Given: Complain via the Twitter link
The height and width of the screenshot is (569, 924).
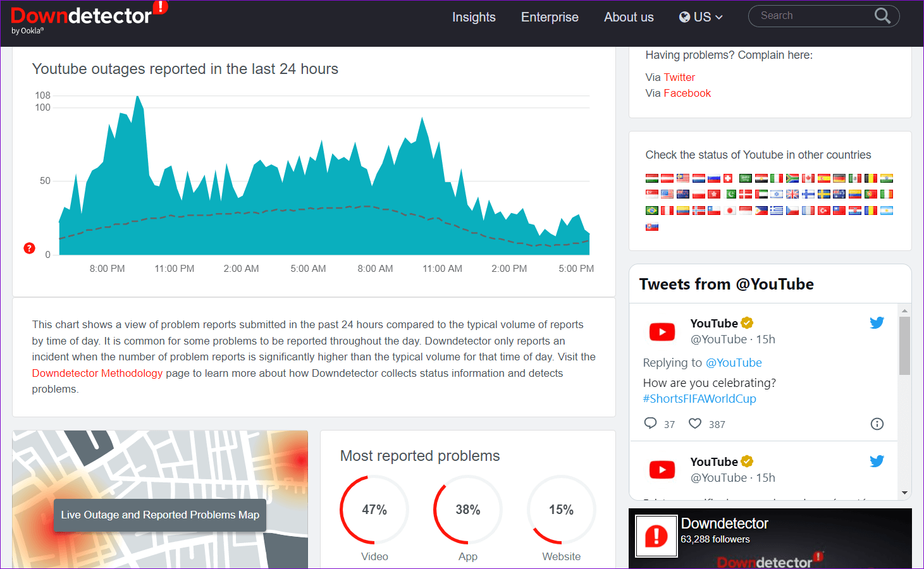Looking at the screenshot, I should pos(679,77).
